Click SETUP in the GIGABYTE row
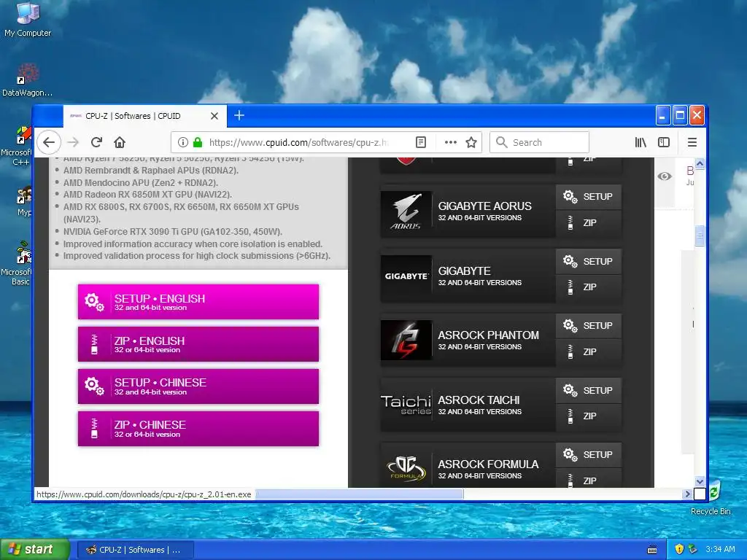 589,262
